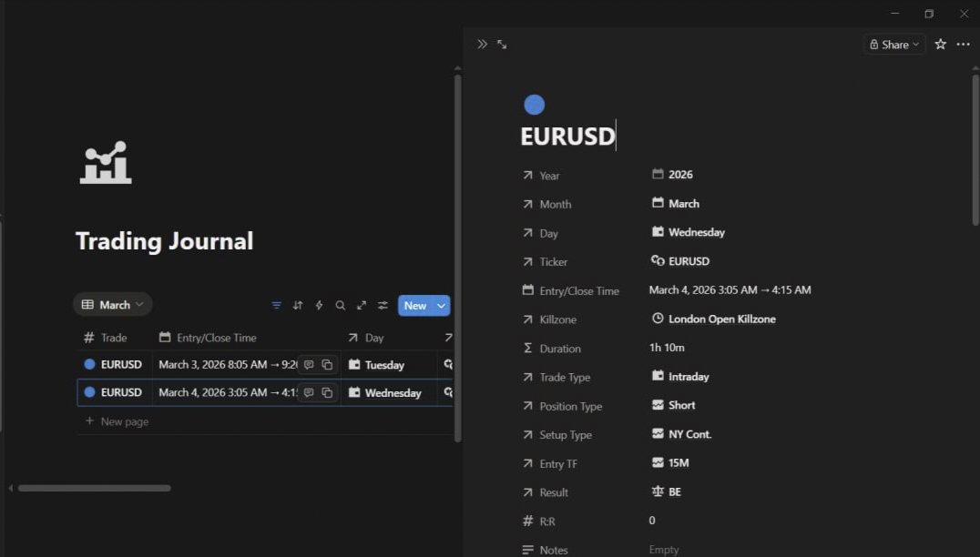Screen dimensions: 980x557
Task: Click the Duration value 1h 10m
Action: click(667, 347)
